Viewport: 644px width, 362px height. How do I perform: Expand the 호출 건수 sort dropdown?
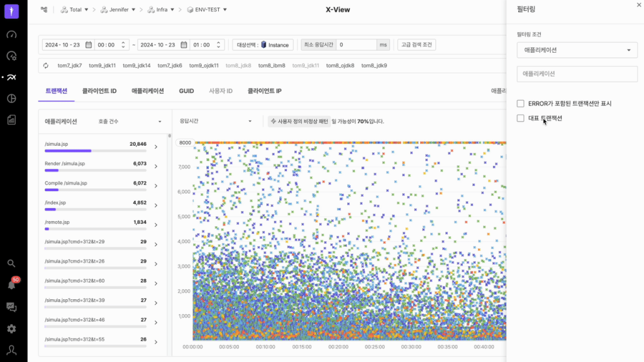pyautogui.click(x=130, y=121)
